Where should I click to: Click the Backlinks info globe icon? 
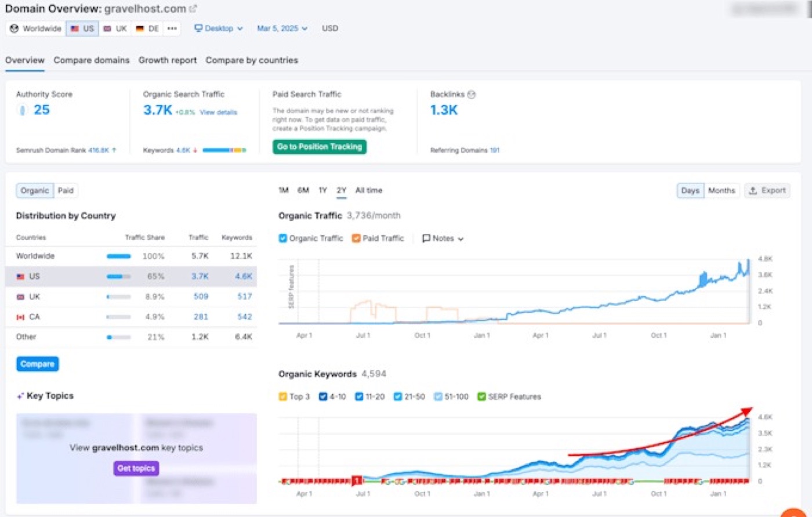coord(472,95)
